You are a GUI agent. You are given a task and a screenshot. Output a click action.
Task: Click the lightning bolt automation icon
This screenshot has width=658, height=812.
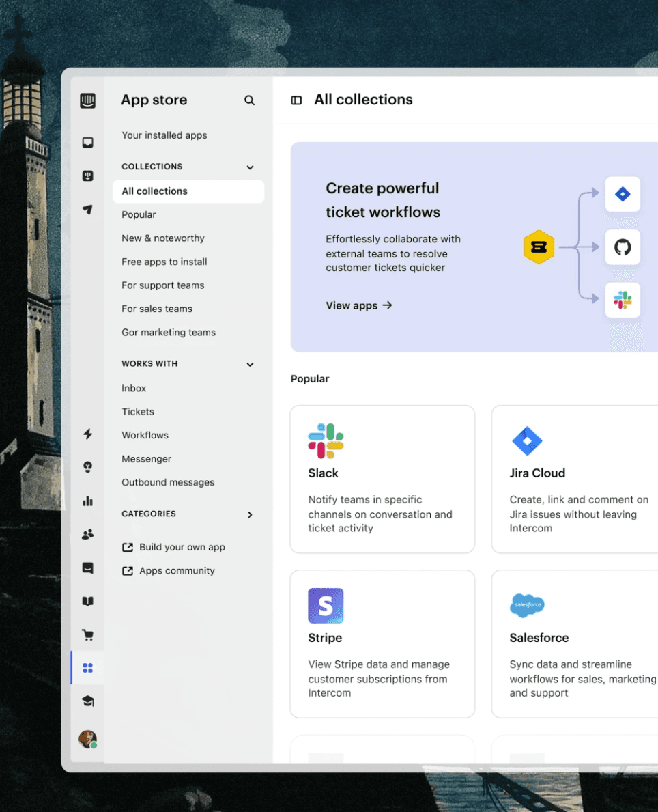point(87,434)
